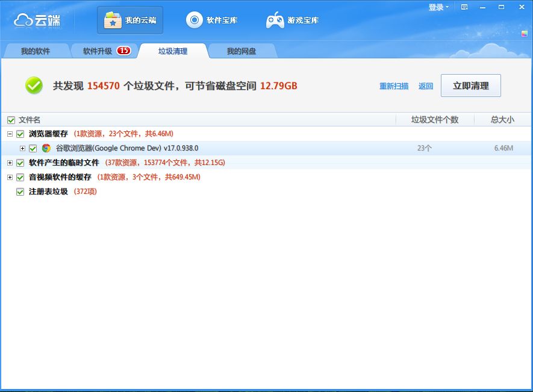Maximize the 云端 window

coord(501,7)
